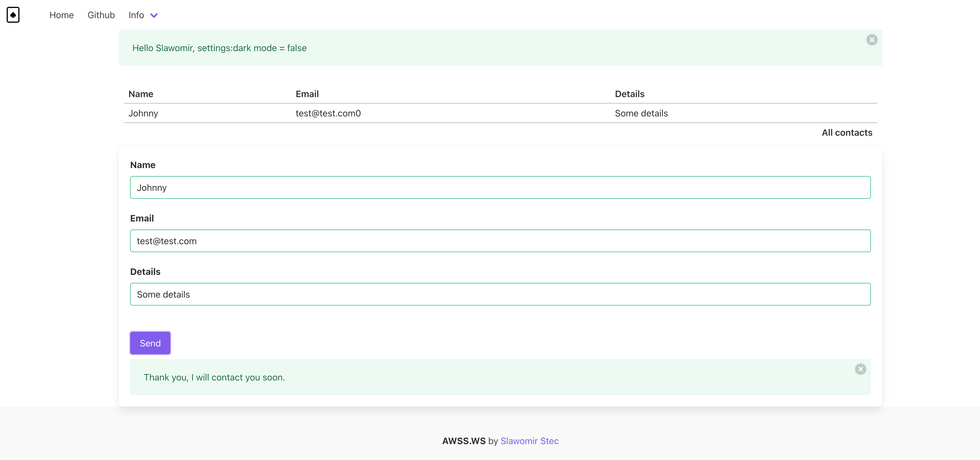This screenshot has height=460, width=980.
Task: Click the Johnny table row name
Action: click(143, 113)
